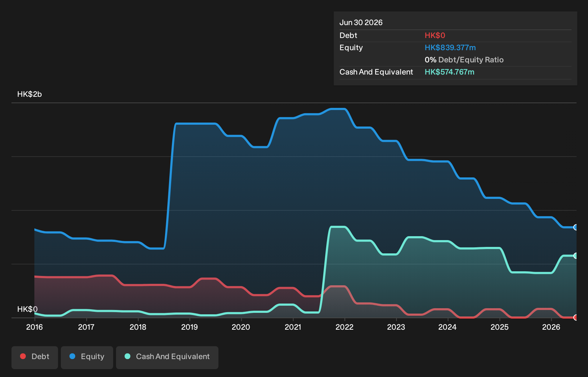588x377 pixels.
Task: Click the HK$2b y-axis label
Action: click(x=29, y=94)
